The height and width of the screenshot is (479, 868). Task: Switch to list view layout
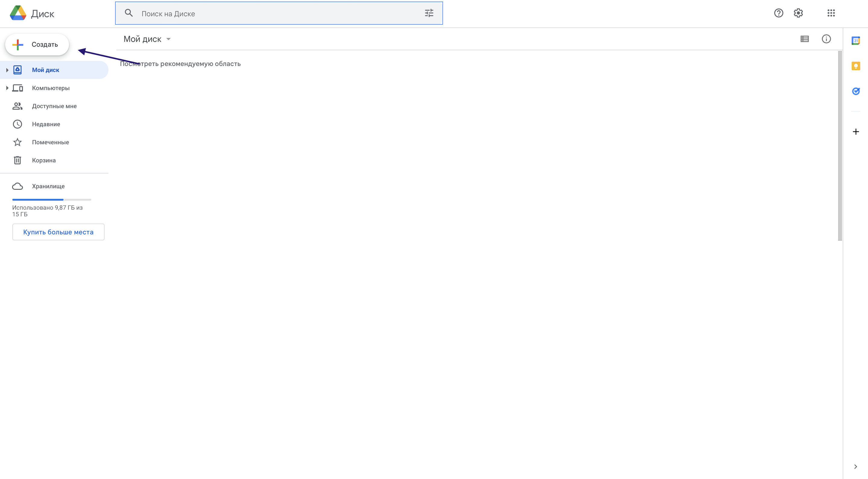click(x=804, y=39)
